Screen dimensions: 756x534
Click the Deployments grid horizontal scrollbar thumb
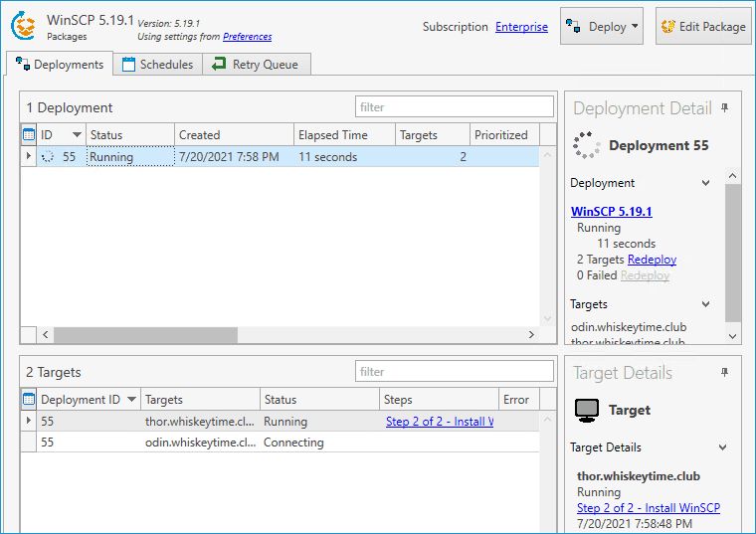(145, 335)
